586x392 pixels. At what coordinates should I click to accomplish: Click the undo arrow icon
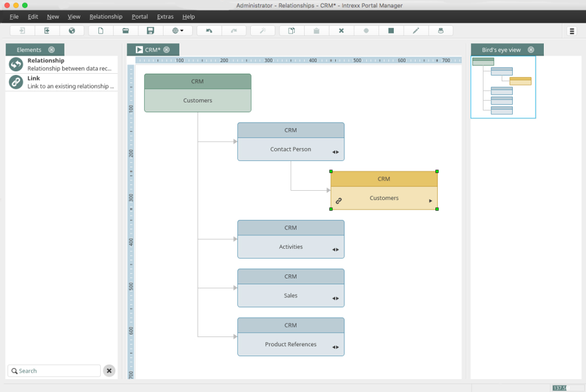(x=209, y=30)
